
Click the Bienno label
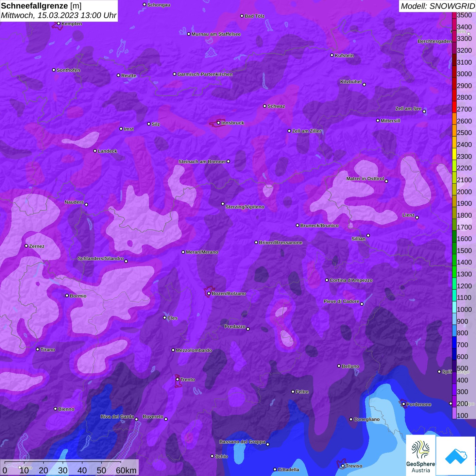(66, 409)
